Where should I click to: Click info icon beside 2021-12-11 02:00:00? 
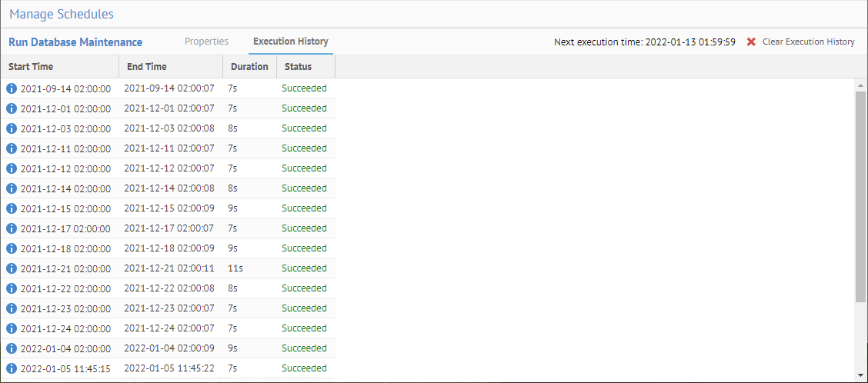pyautogui.click(x=12, y=148)
